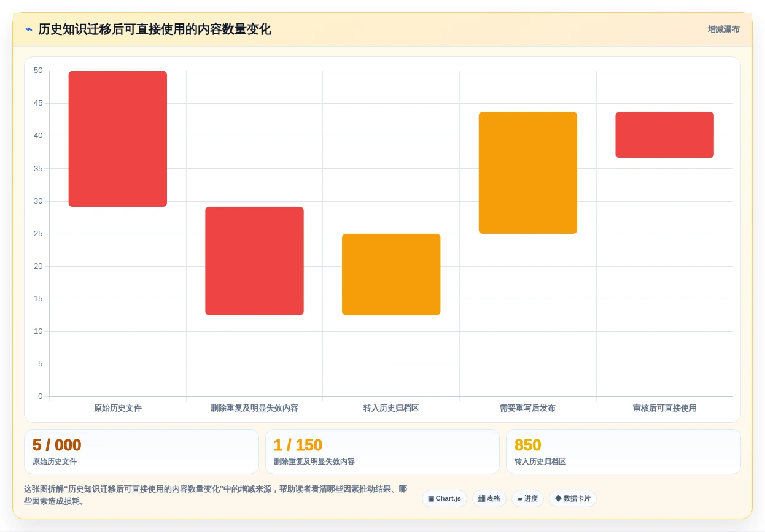Click the y-axis value 0
The width and height of the screenshot is (765, 532).
tap(41, 396)
